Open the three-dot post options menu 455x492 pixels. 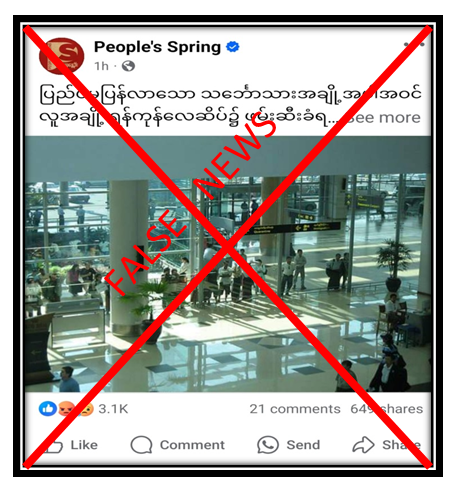[414, 44]
